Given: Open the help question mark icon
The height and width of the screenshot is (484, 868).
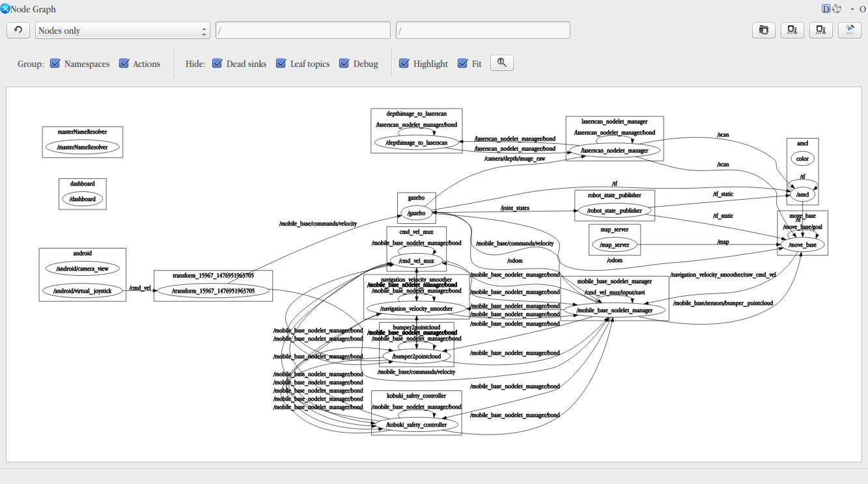Looking at the screenshot, I should tap(837, 9).
